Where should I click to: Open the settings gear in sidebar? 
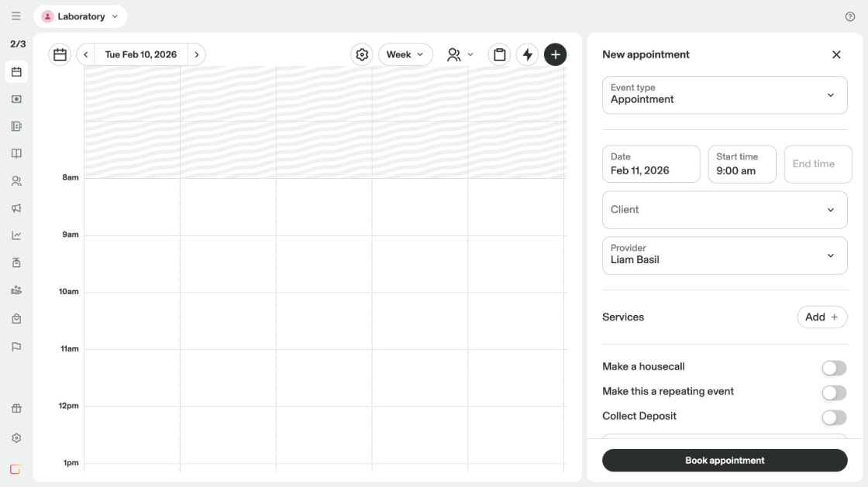16,437
